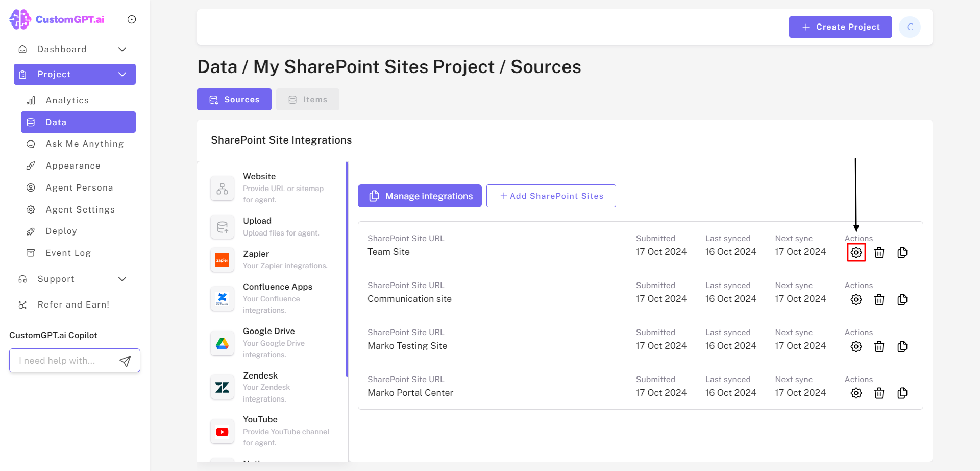Select the YouTube source icon
Viewport: 980px width, 471px height.
click(x=222, y=432)
